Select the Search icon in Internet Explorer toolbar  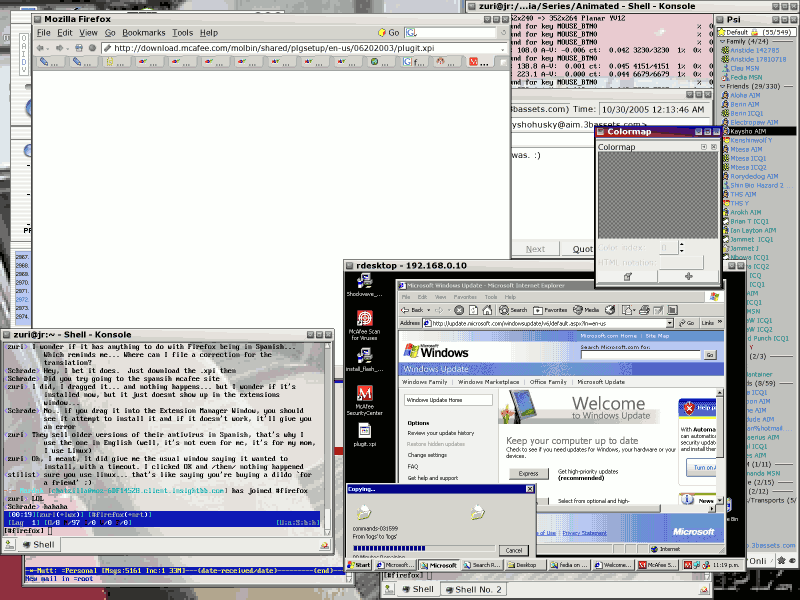[x=505, y=310]
